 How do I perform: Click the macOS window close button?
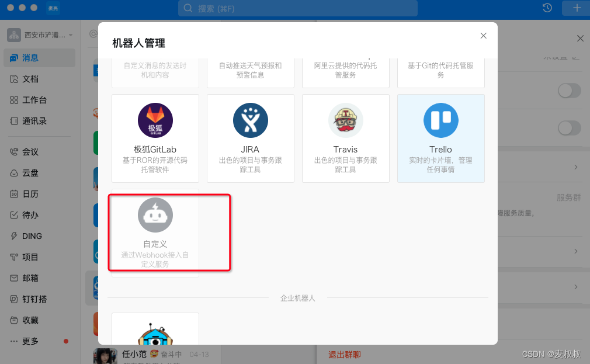pos(11,8)
